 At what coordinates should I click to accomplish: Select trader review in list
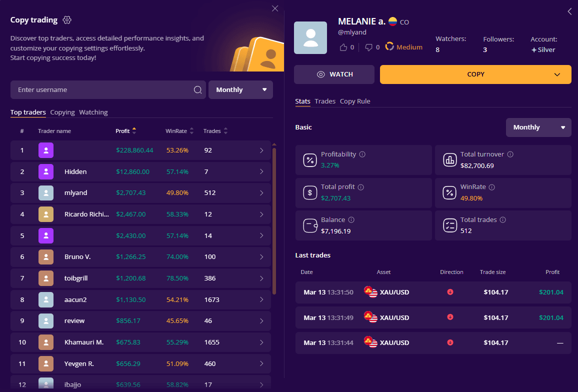pos(141,321)
